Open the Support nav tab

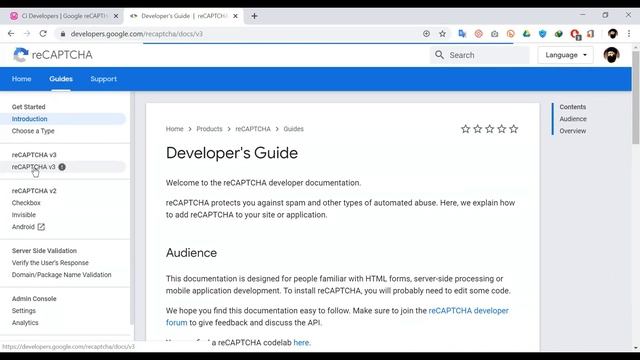pyautogui.click(x=104, y=79)
